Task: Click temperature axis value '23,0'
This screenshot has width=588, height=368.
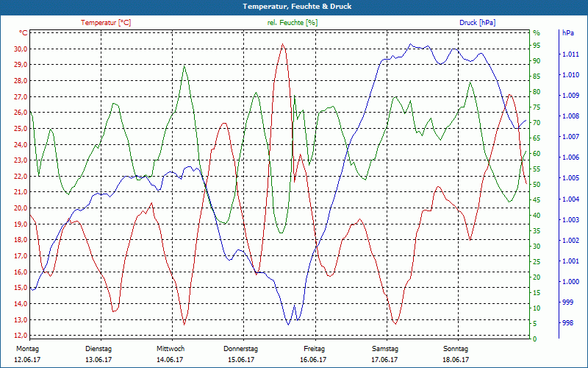Action: coord(21,160)
